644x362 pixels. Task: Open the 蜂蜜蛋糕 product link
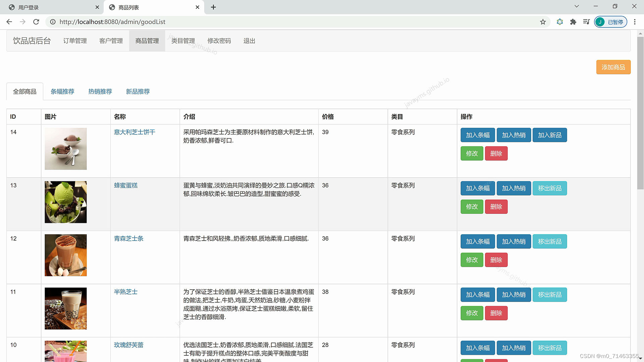[x=126, y=185]
